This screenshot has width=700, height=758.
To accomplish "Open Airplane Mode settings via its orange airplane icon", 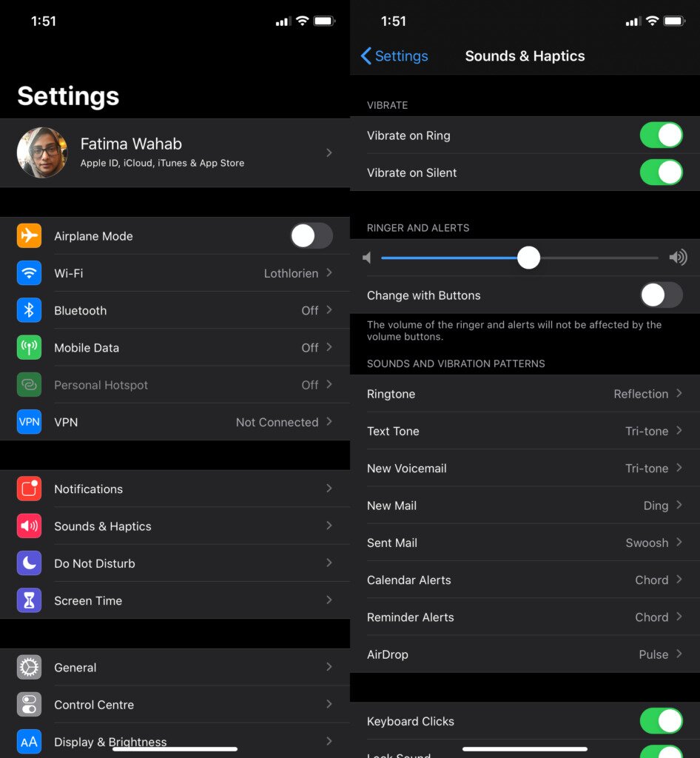I will point(29,236).
